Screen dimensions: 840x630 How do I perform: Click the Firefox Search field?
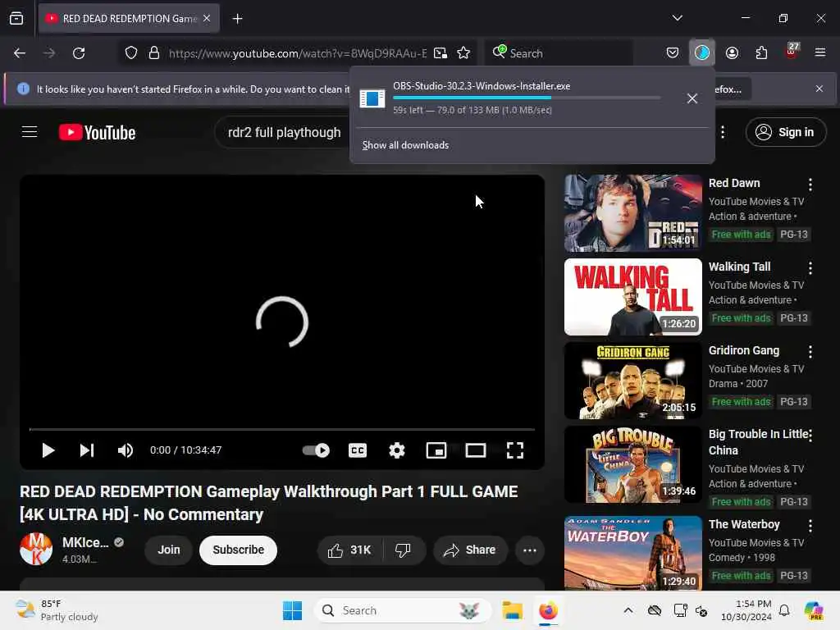click(559, 53)
